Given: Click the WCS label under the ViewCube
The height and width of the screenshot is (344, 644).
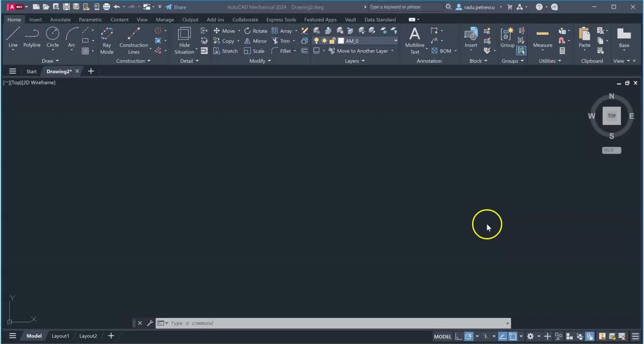Looking at the screenshot, I should coord(611,150).
